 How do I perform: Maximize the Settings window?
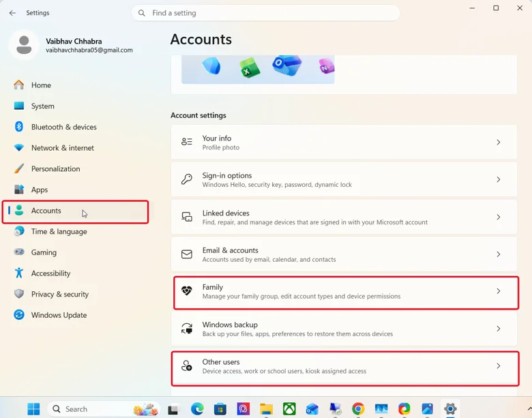[496, 8]
